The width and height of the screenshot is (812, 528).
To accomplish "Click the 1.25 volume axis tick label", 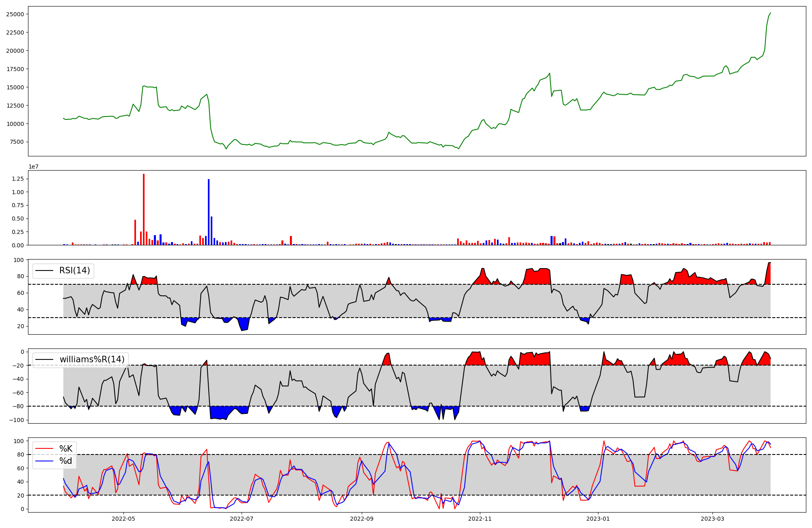I will click(18, 179).
